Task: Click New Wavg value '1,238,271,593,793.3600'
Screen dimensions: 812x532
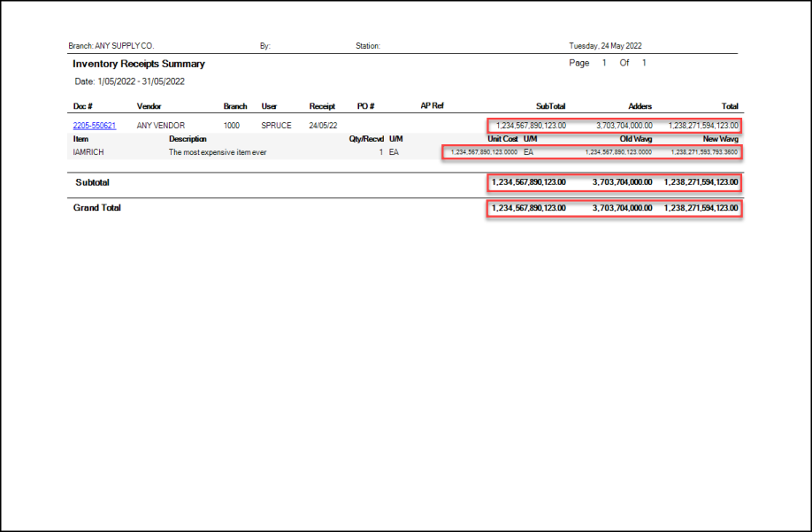Action: click(x=704, y=152)
